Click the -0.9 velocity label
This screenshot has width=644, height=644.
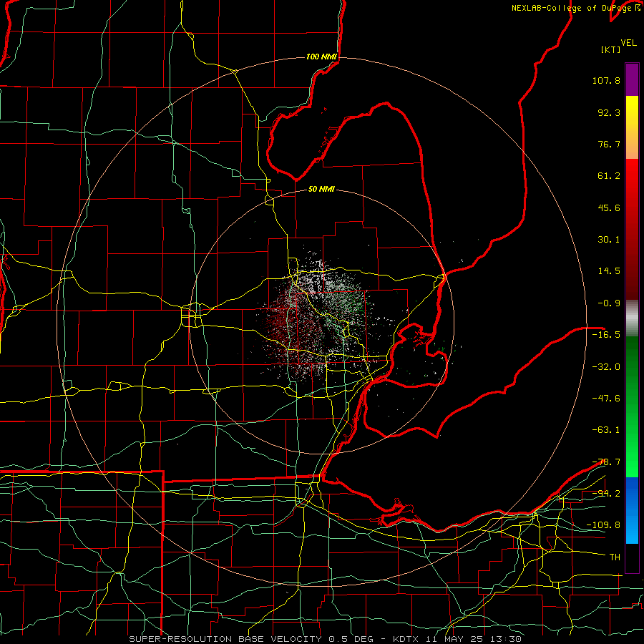click(x=609, y=303)
